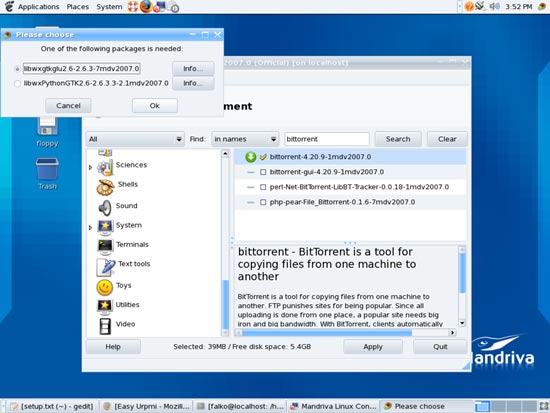Open the Mandriva control center panel launcher

(x=159, y=7)
